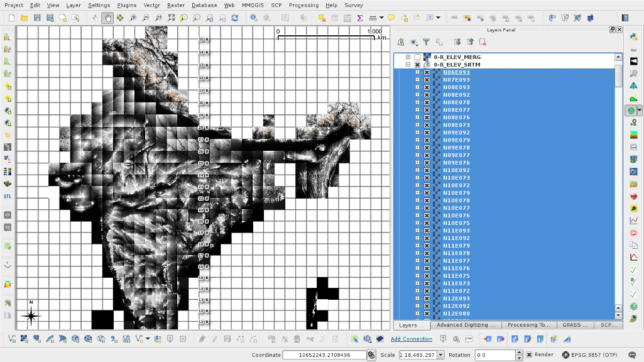Open the Scale dropdown in status bar

click(x=439, y=355)
